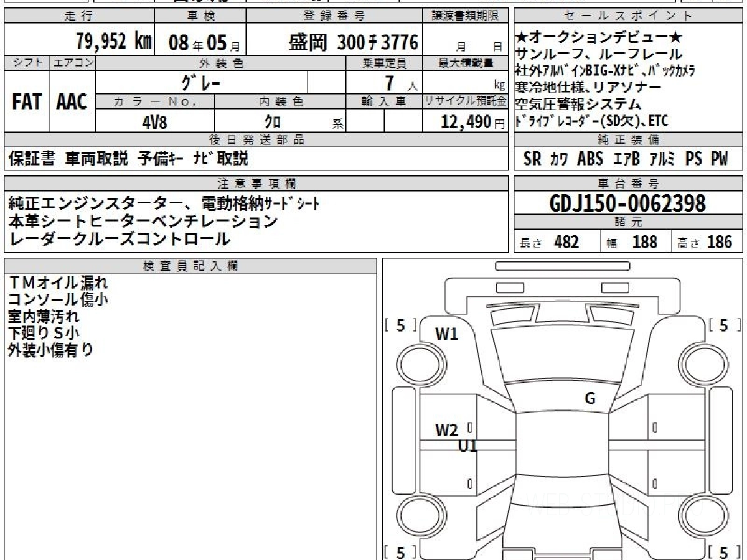Screen dimensions: 747x560
Task: Click the 乗車定員 header
Action: pos(385,63)
